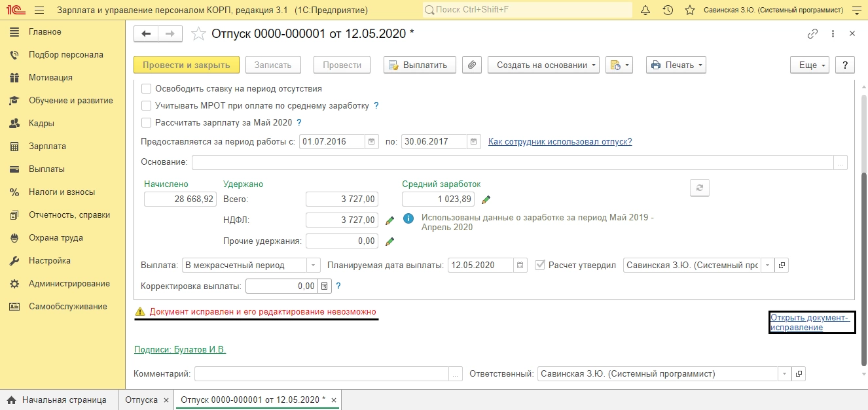The image size is (868, 410).
Task: Edit average earnings via pencil icon
Action: click(486, 199)
